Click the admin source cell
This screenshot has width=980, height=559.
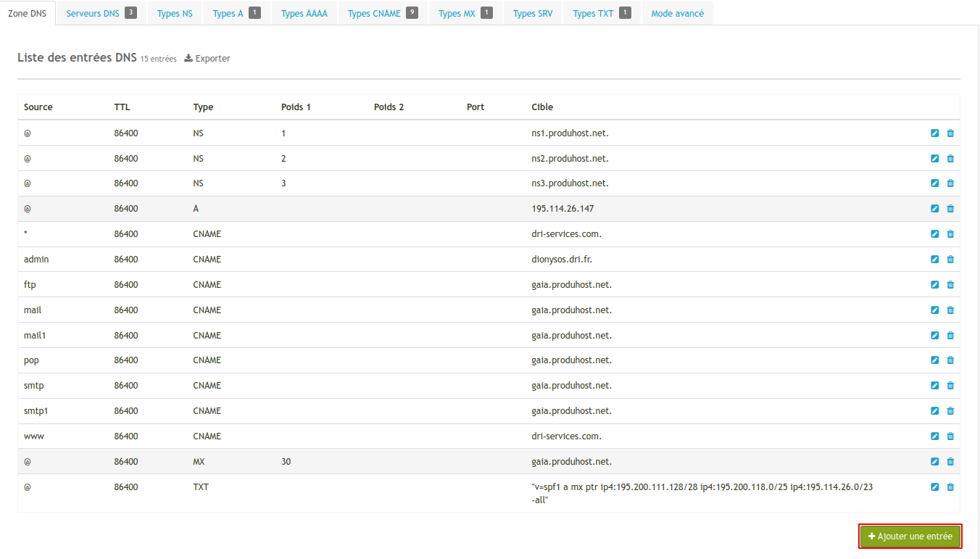36,260
